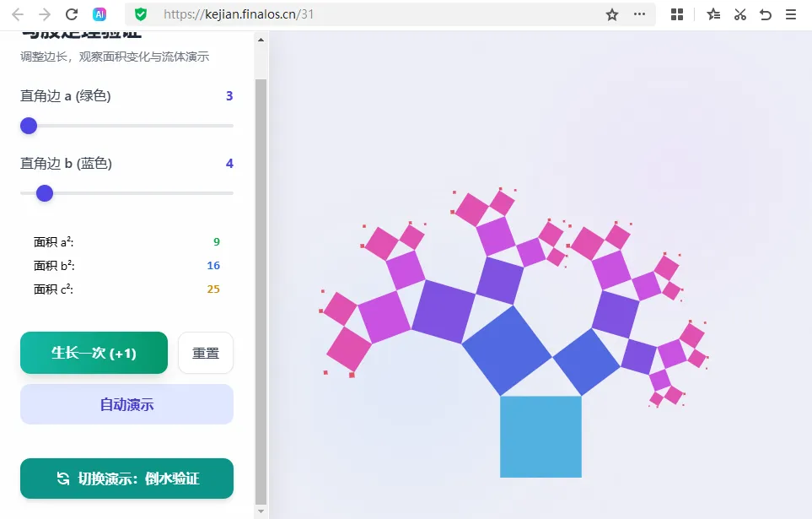
Task: Reload the current page
Action: [x=72, y=14]
